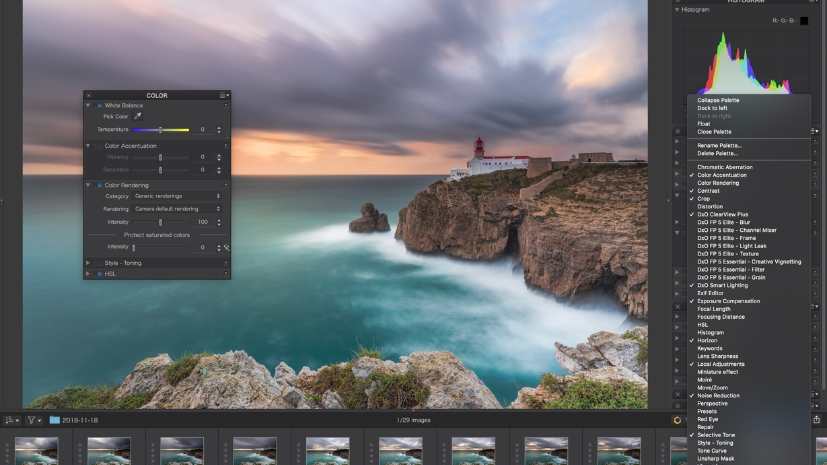Toggle the White Balance enable switch

click(99, 105)
